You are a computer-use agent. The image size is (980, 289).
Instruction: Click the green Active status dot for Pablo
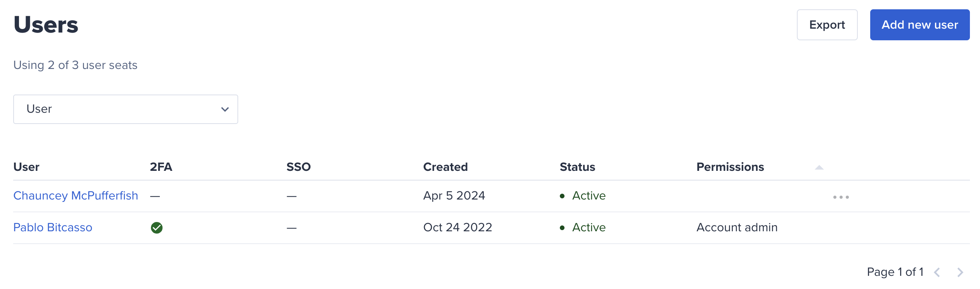(x=562, y=228)
